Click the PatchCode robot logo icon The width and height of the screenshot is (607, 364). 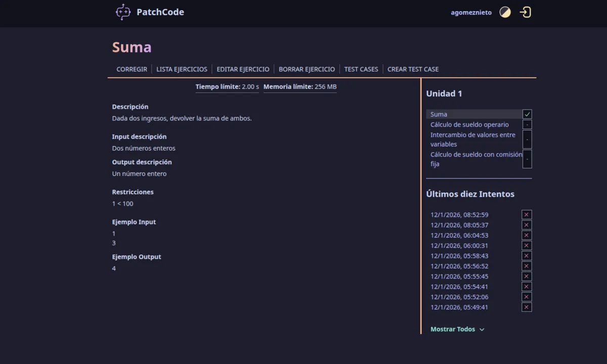(x=123, y=12)
